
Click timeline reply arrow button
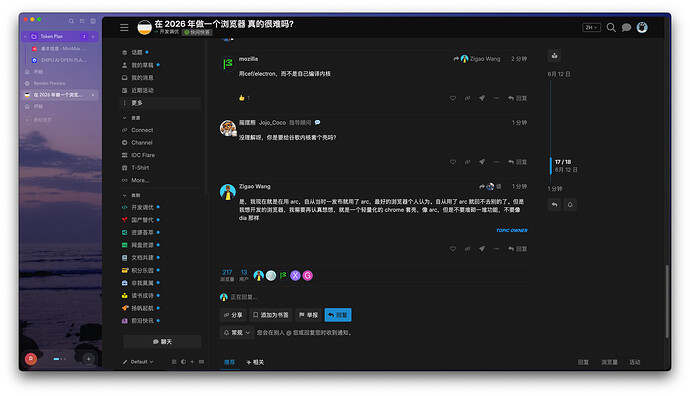pos(554,205)
